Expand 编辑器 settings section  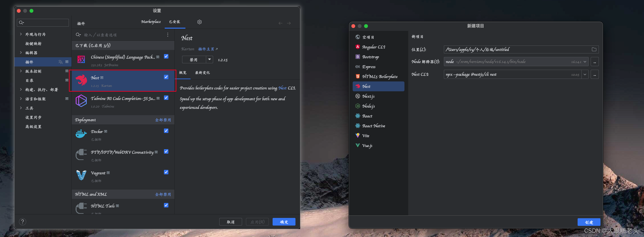(x=21, y=52)
